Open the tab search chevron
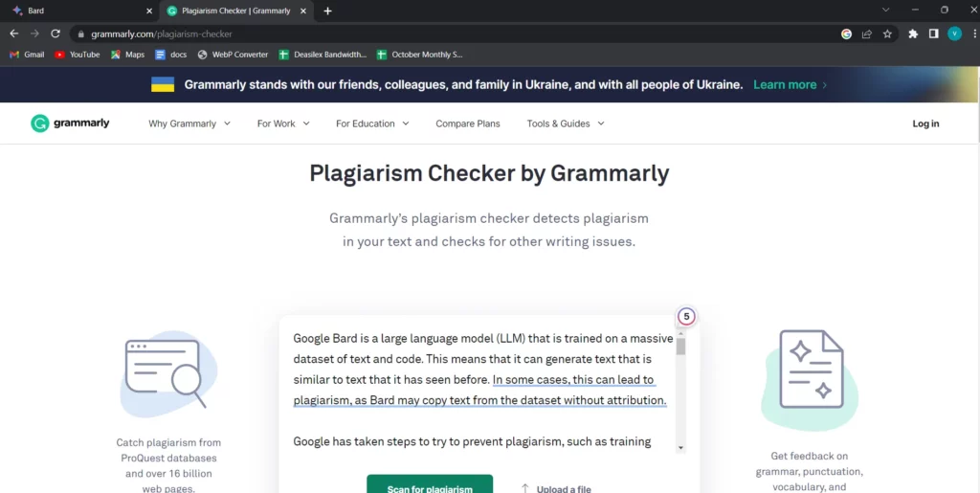 click(885, 10)
